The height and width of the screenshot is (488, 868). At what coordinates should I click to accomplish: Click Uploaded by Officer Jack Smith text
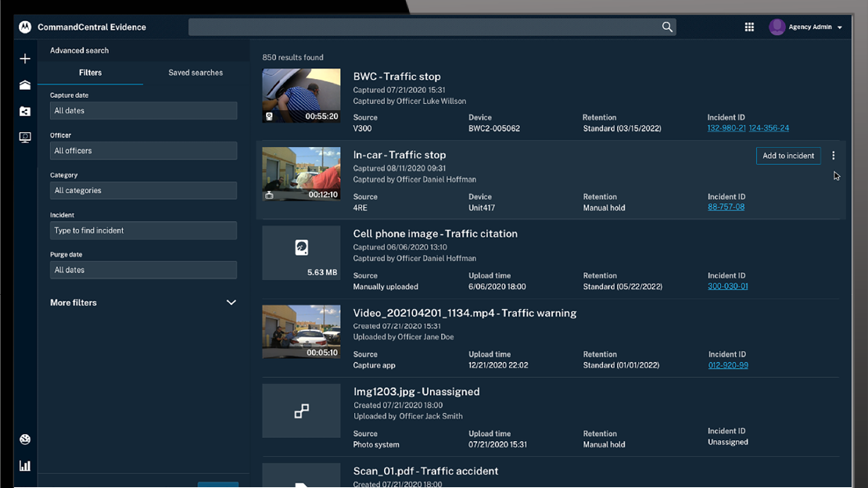408,417
